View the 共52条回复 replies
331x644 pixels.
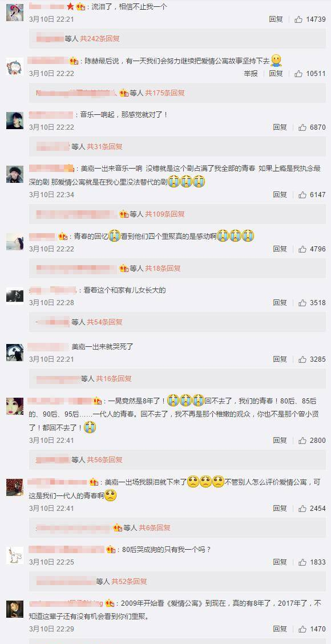click(x=129, y=582)
